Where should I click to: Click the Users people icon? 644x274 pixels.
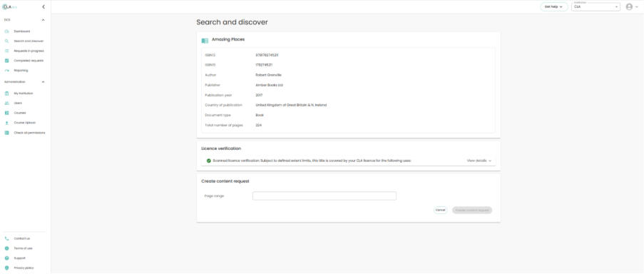6,103
